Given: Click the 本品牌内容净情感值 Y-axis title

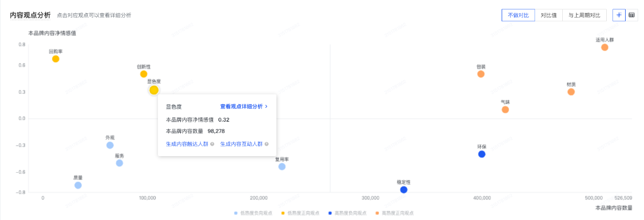Looking at the screenshot, I should pos(52,33).
